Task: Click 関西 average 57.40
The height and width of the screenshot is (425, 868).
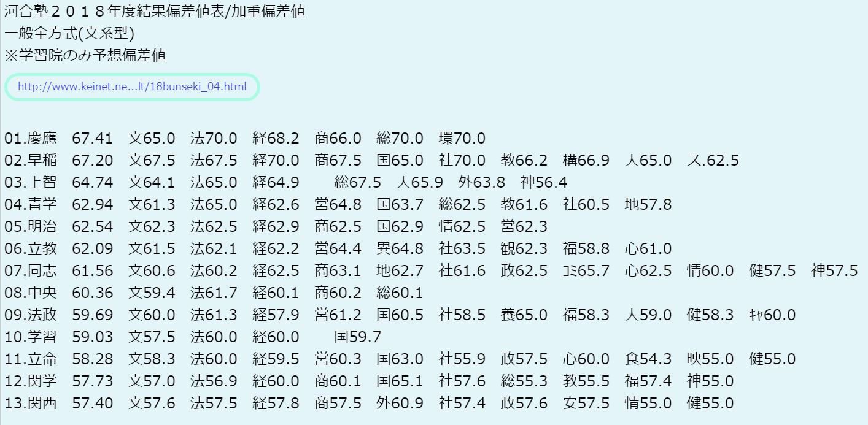Action: (x=93, y=404)
